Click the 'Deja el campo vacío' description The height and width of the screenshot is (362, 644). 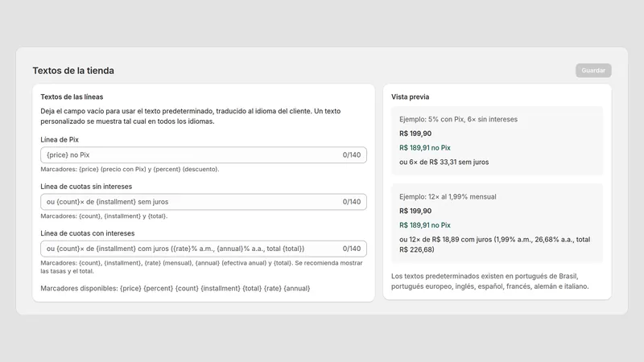click(191, 116)
